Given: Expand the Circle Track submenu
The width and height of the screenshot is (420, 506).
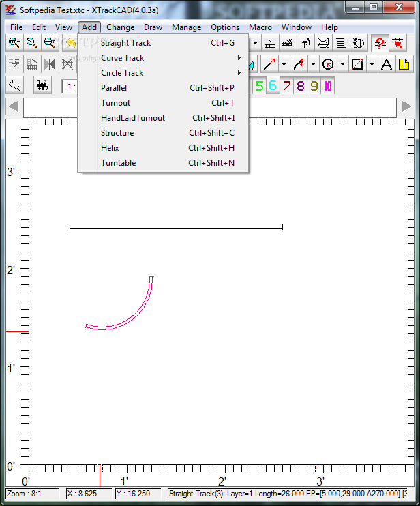Looking at the screenshot, I should point(163,73).
